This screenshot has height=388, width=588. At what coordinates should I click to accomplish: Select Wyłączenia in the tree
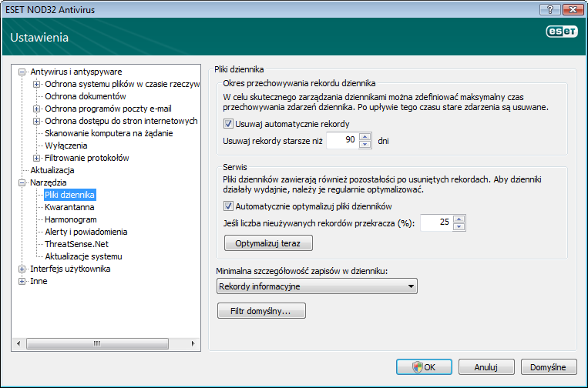[66, 145]
